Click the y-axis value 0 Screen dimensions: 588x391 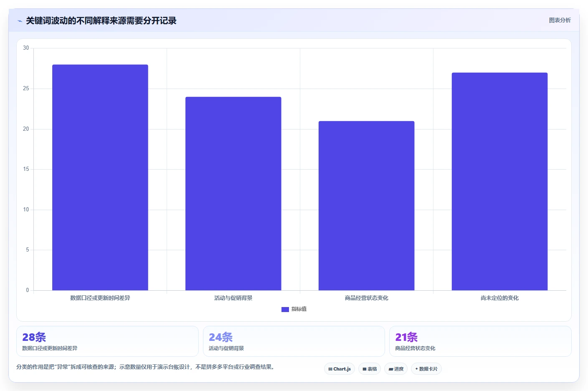(28, 290)
